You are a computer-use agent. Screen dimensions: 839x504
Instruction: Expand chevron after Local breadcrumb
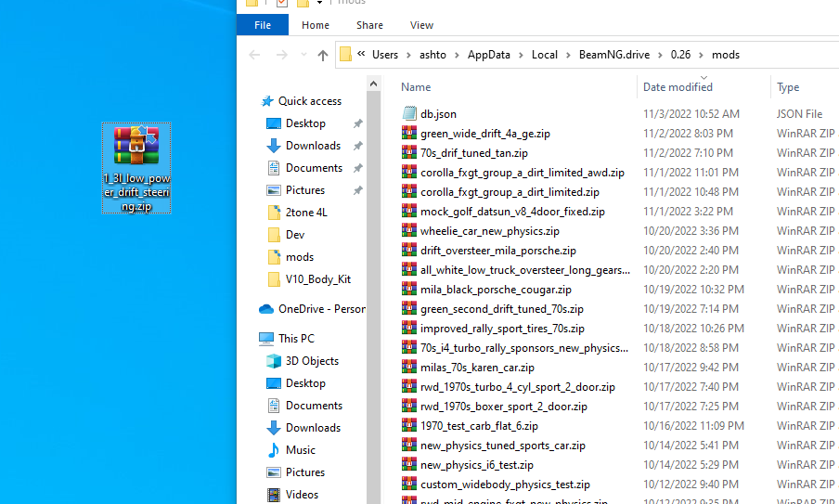pyautogui.click(x=568, y=55)
